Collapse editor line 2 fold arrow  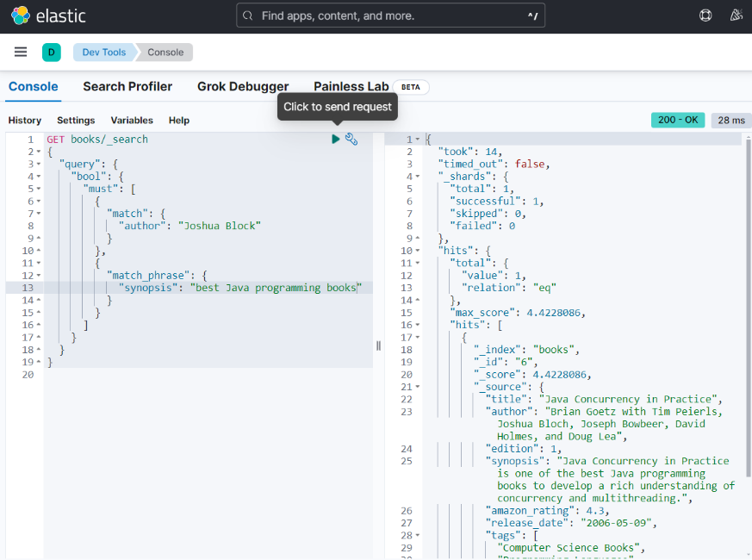pos(39,152)
